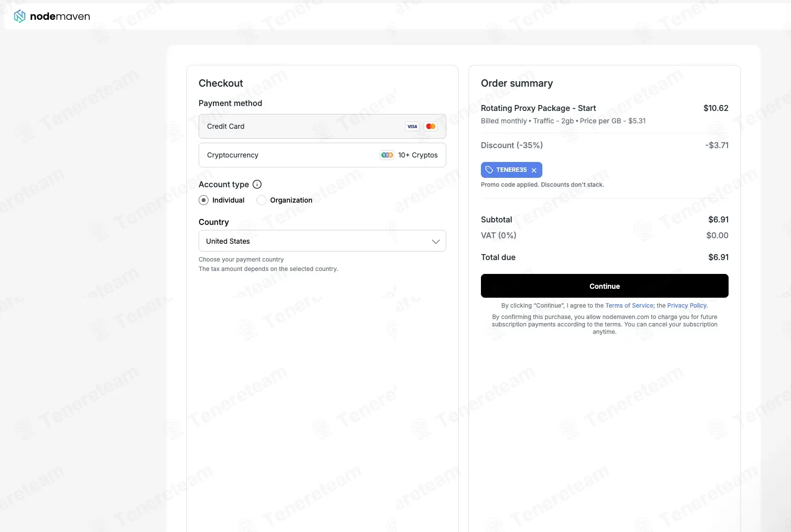
Task: Open the Account type info icon
Action: [x=257, y=184]
